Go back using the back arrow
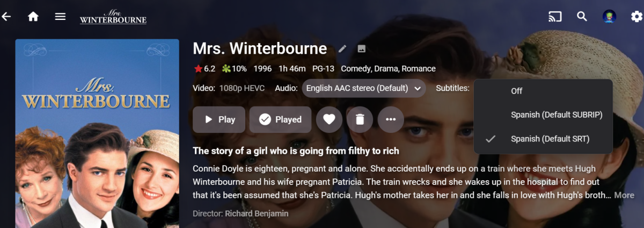Image resolution: width=644 pixels, height=228 pixels. [6, 16]
